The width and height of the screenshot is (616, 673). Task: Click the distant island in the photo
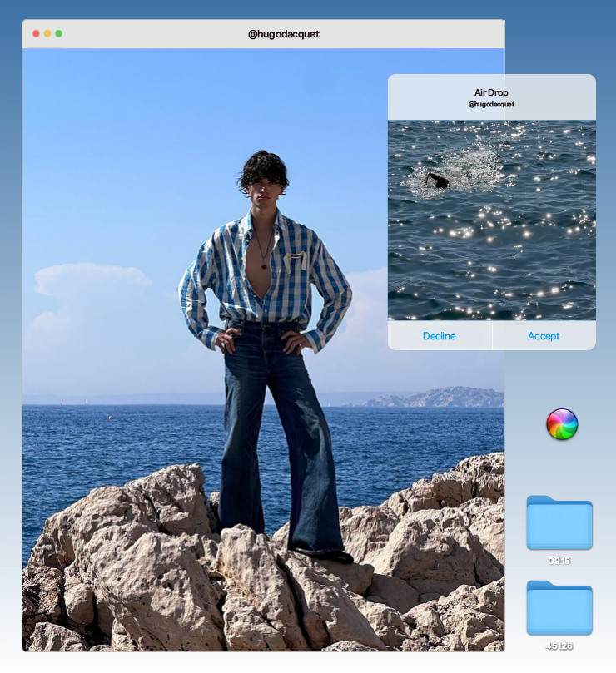tap(441, 398)
